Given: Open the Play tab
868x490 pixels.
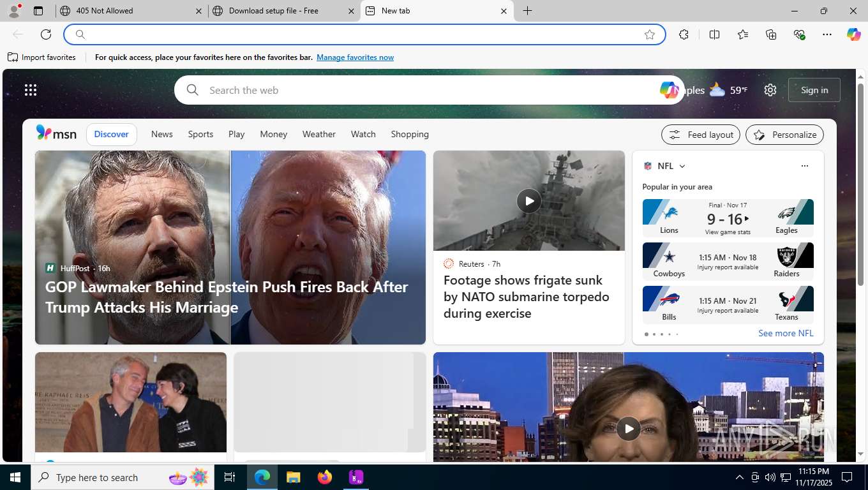Looking at the screenshot, I should tap(236, 134).
